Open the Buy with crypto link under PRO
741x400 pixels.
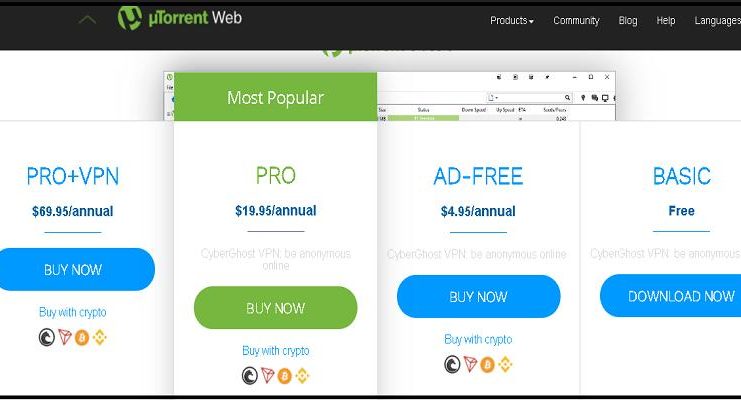coord(276,351)
